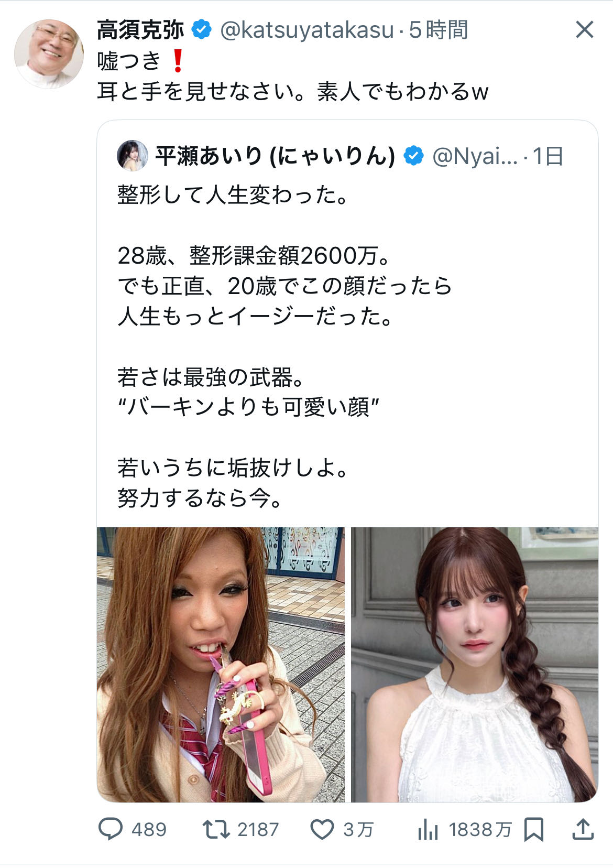Click the reply icon with 489 comments
The width and height of the screenshot is (613, 868).
click(x=111, y=829)
